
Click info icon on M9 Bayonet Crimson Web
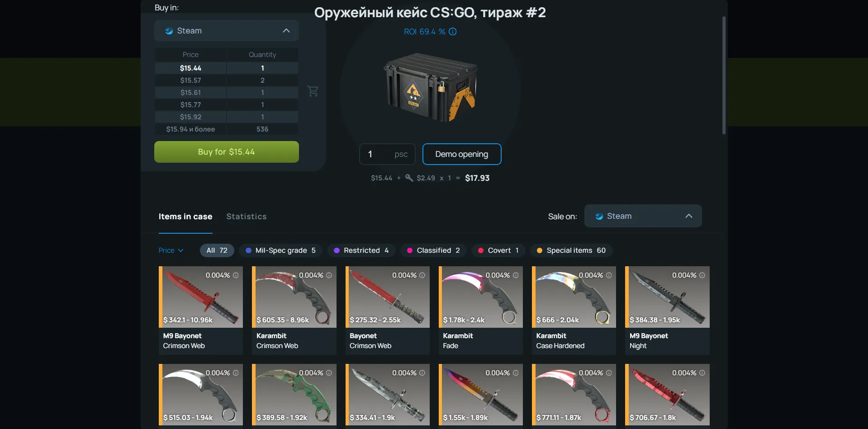tap(236, 275)
